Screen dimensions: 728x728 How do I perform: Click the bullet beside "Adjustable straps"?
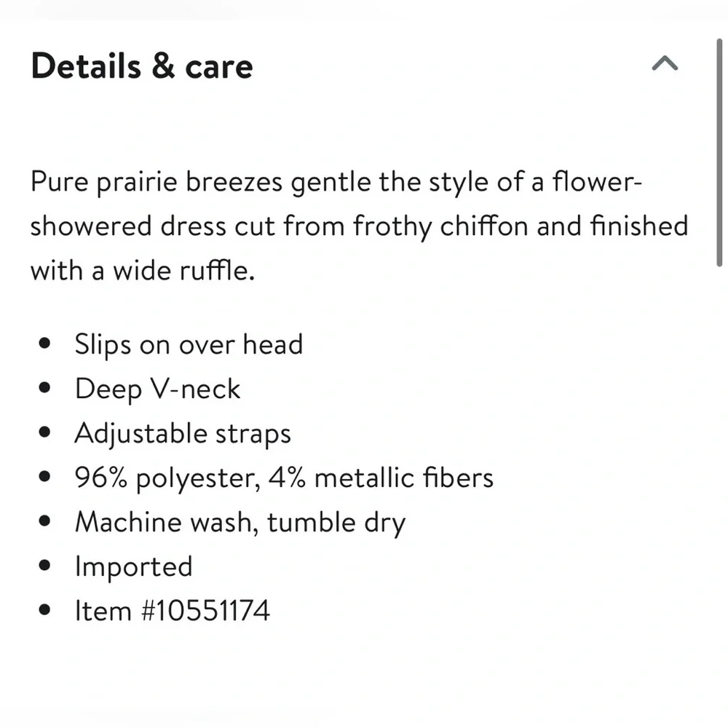(46, 434)
